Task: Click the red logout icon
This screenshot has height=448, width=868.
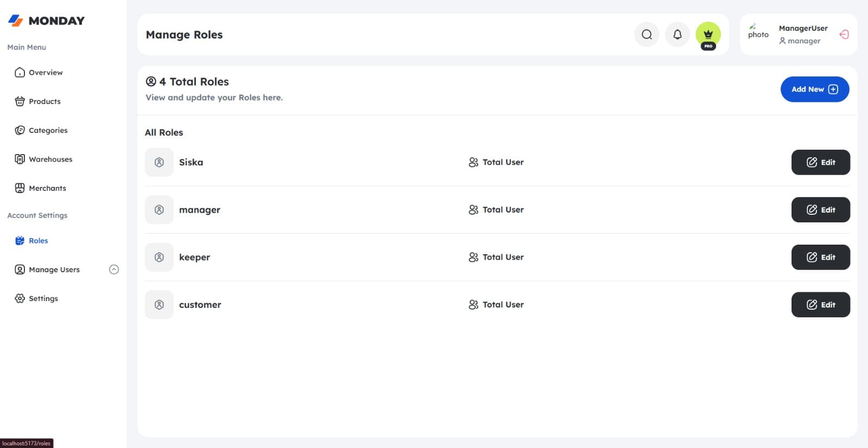Action: pos(844,35)
